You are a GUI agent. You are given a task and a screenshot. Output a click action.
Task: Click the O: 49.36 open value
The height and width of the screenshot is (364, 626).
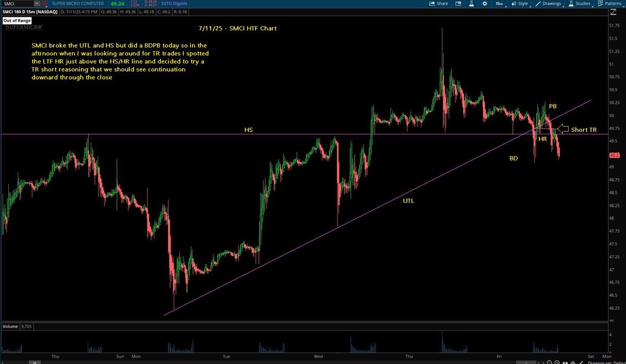pyautogui.click(x=110, y=11)
